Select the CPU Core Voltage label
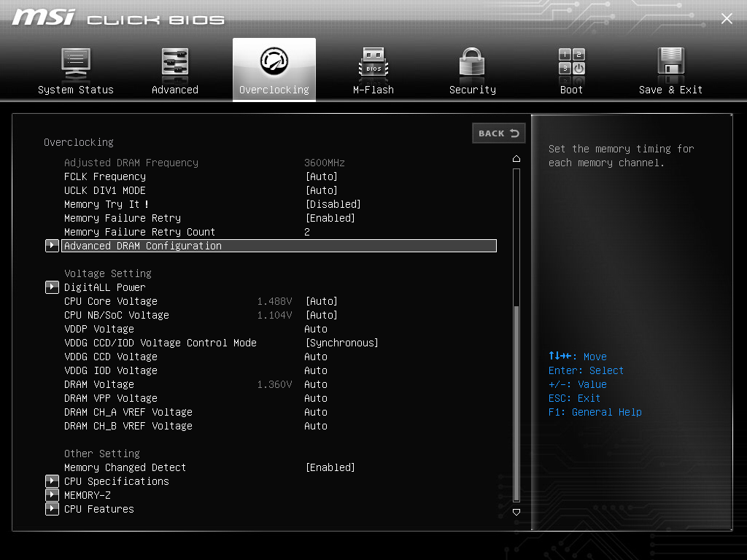Image resolution: width=747 pixels, height=560 pixels. [x=111, y=301]
